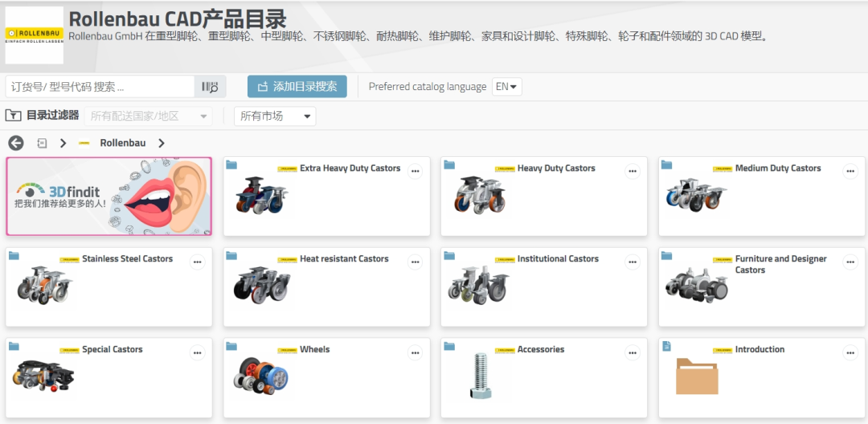Screen dimensions: 868x424
Task: Click the Furniture and Designer Castors thumbnail
Action: pyautogui.click(x=697, y=285)
